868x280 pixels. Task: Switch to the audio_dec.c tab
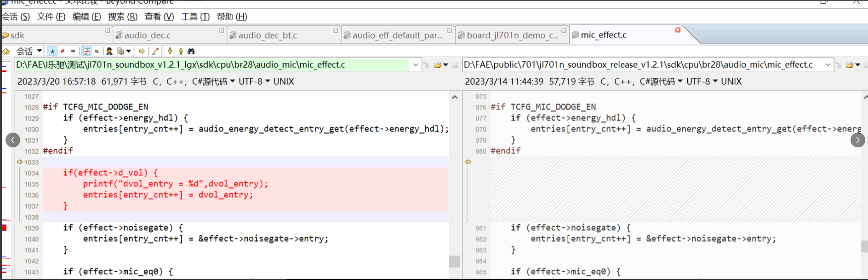(x=170, y=35)
